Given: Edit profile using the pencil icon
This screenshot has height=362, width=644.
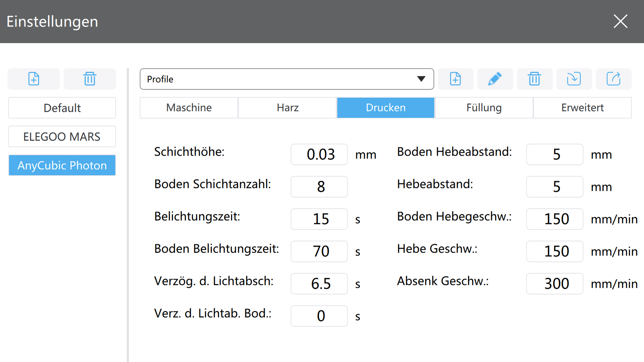Looking at the screenshot, I should (x=495, y=79).
